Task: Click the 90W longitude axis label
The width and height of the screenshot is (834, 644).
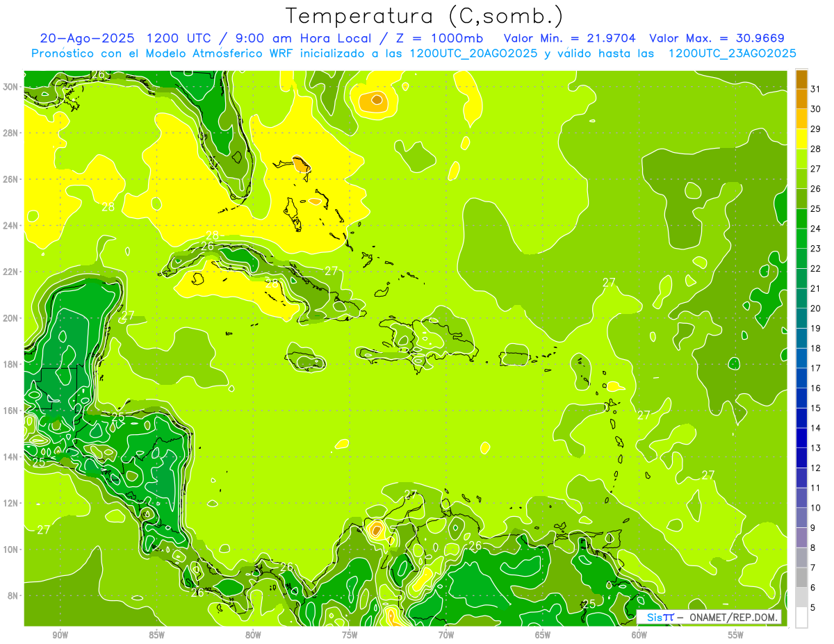Action: pos(60,634)
